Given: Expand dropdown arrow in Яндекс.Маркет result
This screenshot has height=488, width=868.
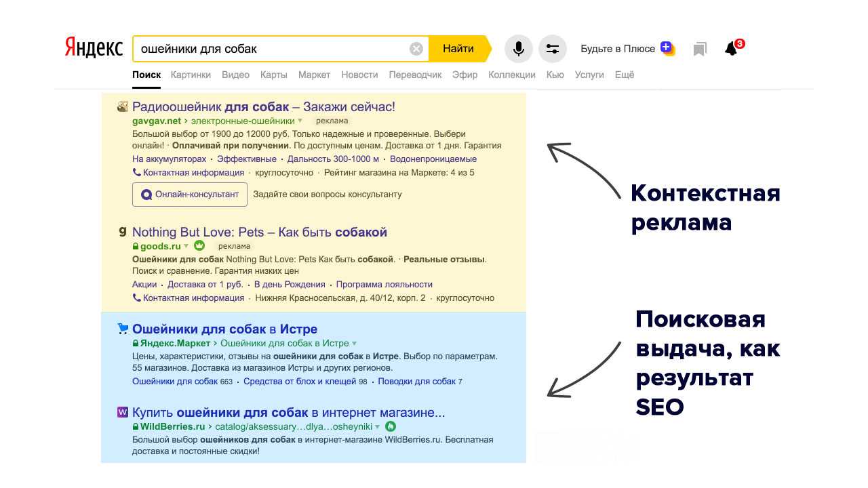Looking at the screenshot, I should (354, 344).
